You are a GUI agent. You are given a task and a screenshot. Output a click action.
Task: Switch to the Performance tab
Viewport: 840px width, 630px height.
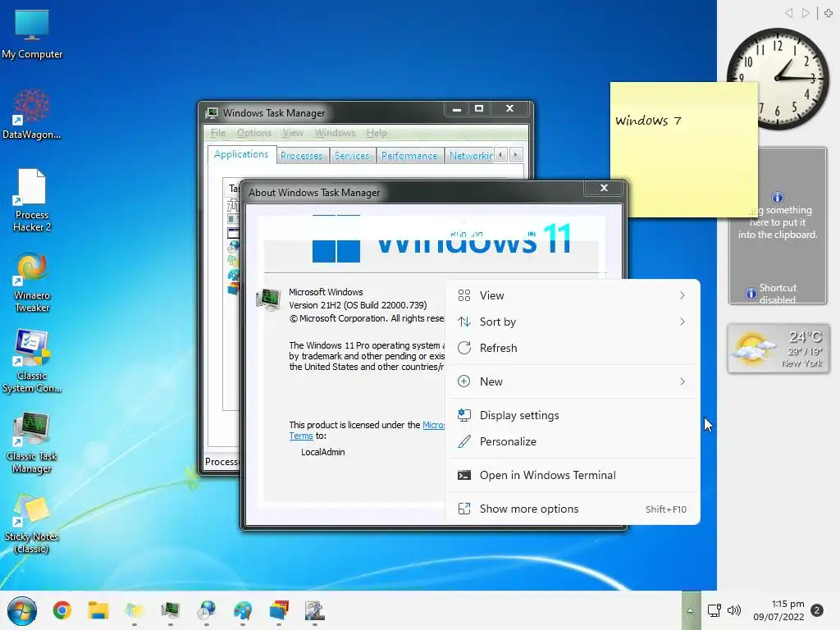pos(409,156)
